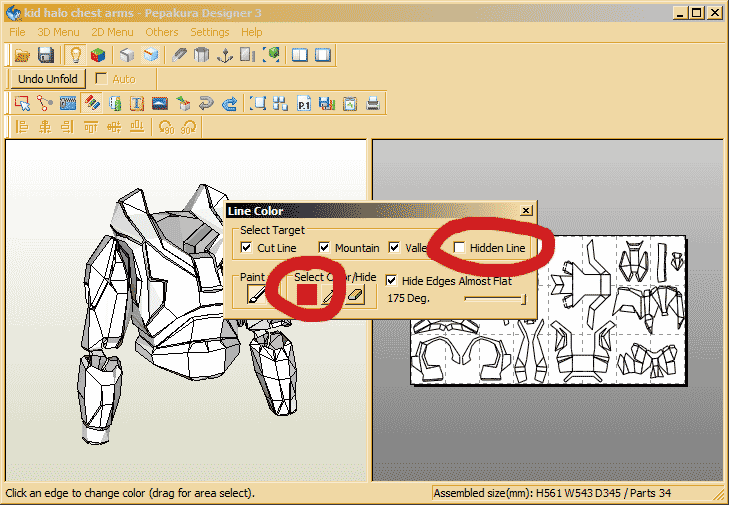
Task: Click the red color swatch in Line Color
Action: tap(306, 295)
